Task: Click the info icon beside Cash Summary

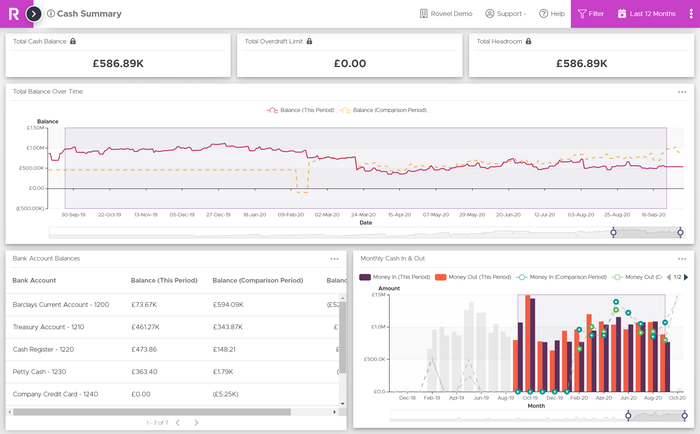Action: [x=51, y=14]
